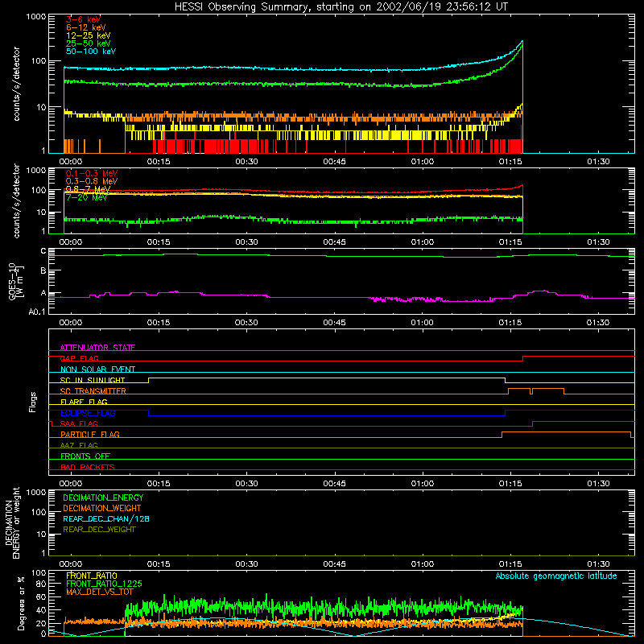
Task: Click the 01:30 tick under the Flags plot
Action: point(598,484)
